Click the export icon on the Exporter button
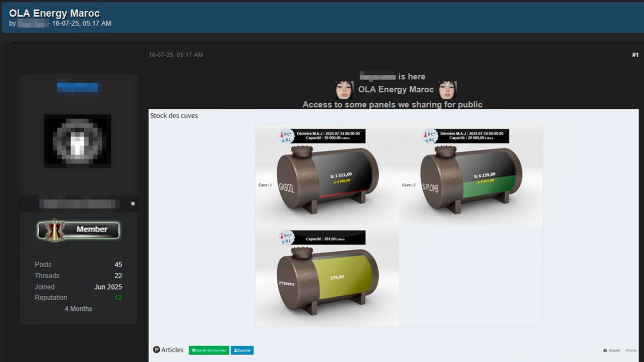Screen dimensions: 644x362 (x=236, y=350)
